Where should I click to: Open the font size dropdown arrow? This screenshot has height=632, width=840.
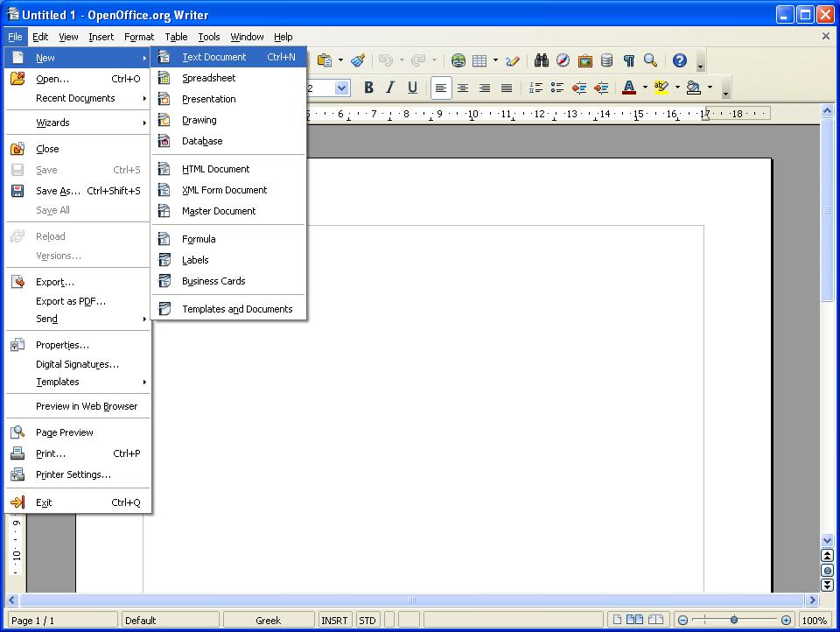coord(342,88)
